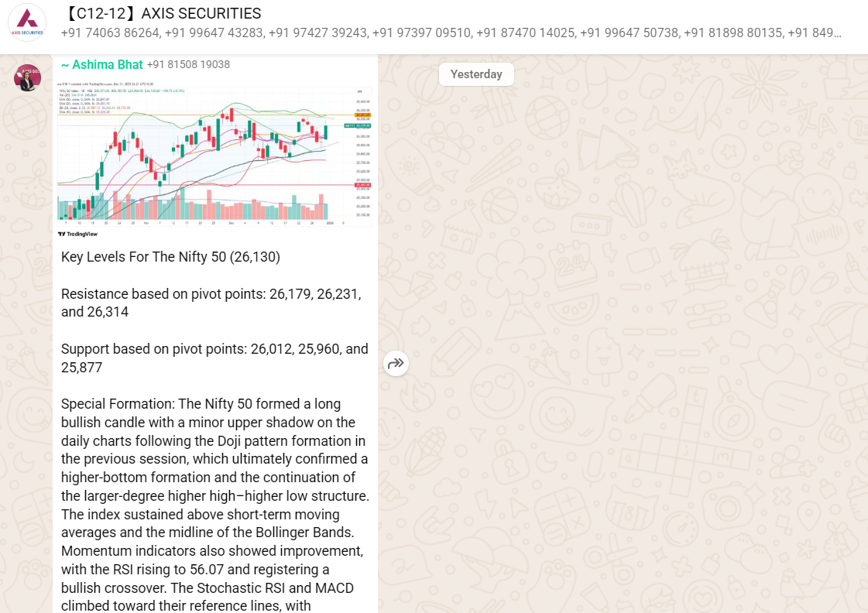Click the red support price label on chart
868x613 pixels.
coord(362,185)
